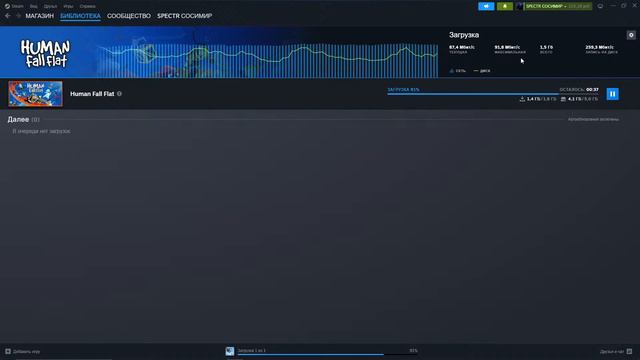Open the Вид menu
640x360 pixels.
coord(33,6)
